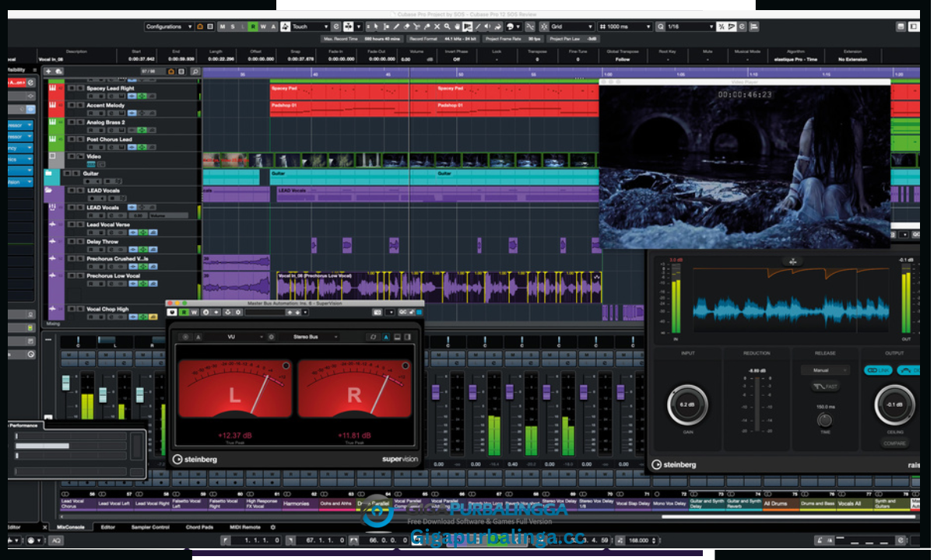Toggle the Link output button in Raiser
The image size is (934, 560).
pos(877,370)
